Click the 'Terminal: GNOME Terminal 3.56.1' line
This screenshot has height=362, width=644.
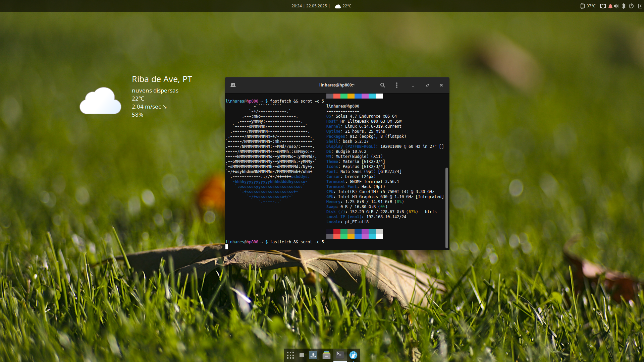coord(363,182)
